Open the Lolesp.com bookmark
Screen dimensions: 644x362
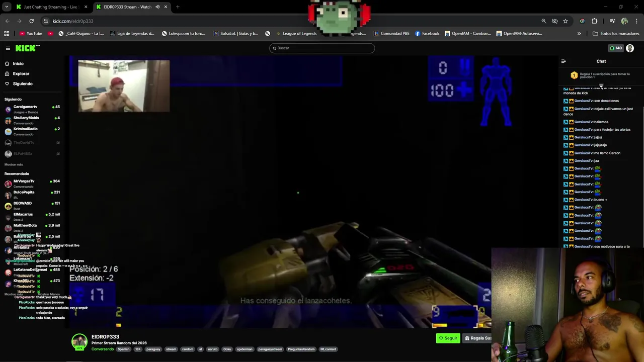point(183,34)
